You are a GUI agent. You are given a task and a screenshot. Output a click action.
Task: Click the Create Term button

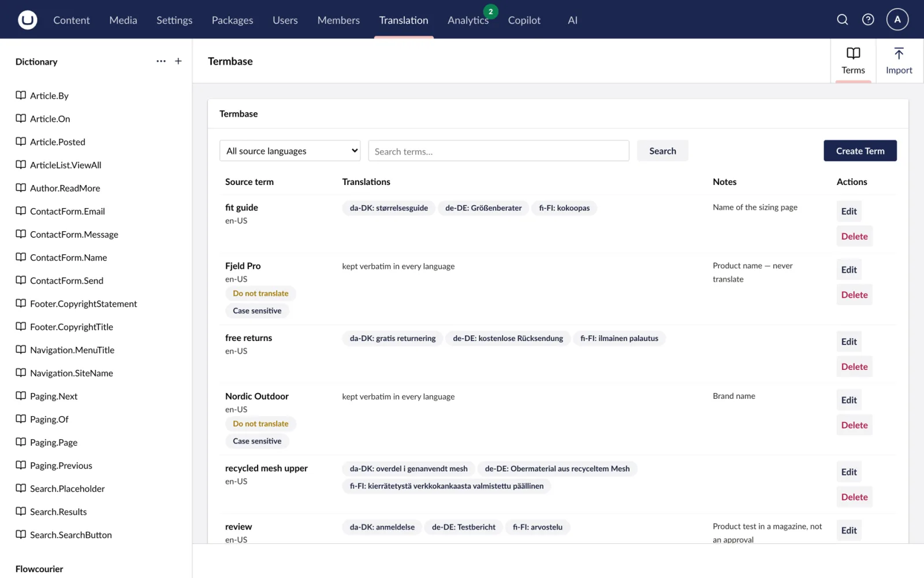click(860, 151)
